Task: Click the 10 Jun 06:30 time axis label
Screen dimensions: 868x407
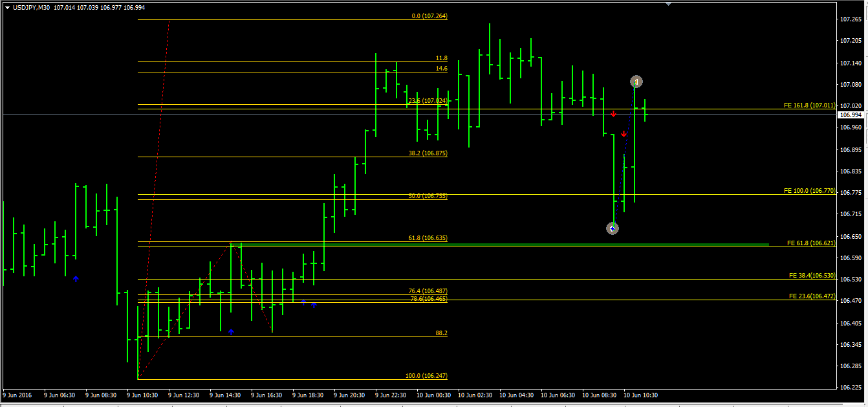Action: point(558,395)
